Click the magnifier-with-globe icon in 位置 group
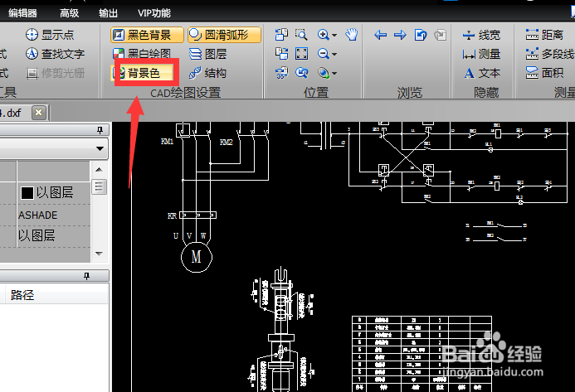The height and width of the screenshot is (392, 575). (323, 73)
